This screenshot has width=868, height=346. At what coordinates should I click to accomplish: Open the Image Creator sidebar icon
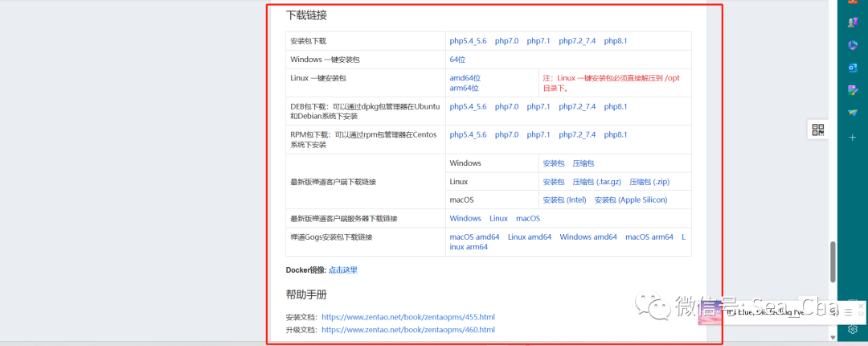coord(853,90)
